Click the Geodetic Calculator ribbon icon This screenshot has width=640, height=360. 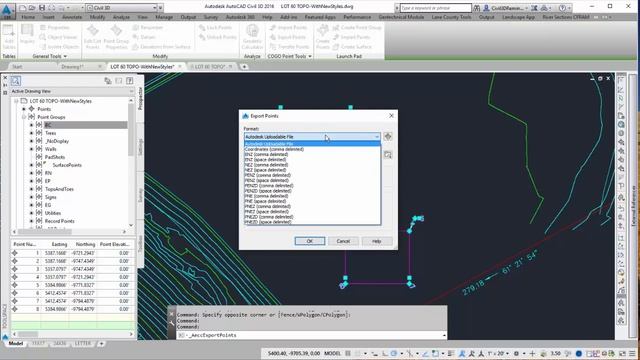click(252, 37)
